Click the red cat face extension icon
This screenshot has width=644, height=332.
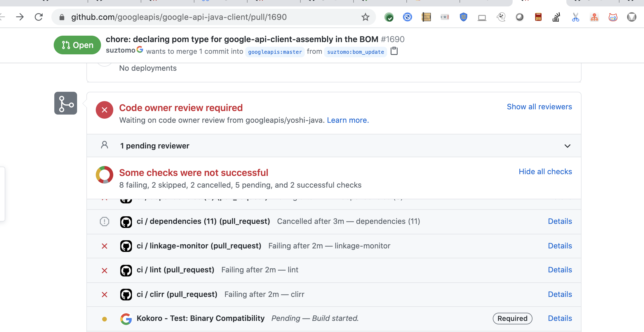[613, 17]
